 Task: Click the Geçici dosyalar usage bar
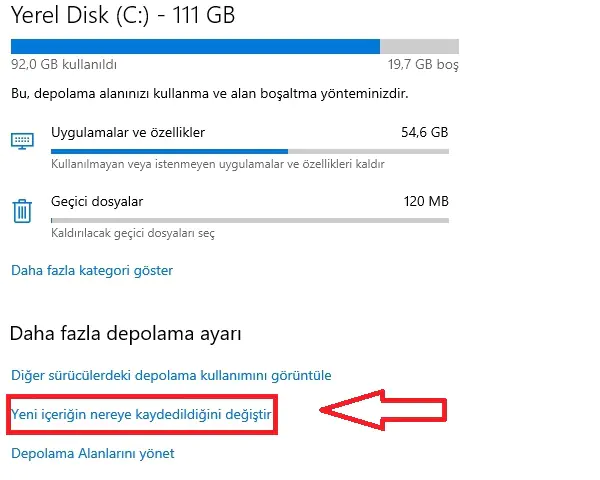(249, 221)
